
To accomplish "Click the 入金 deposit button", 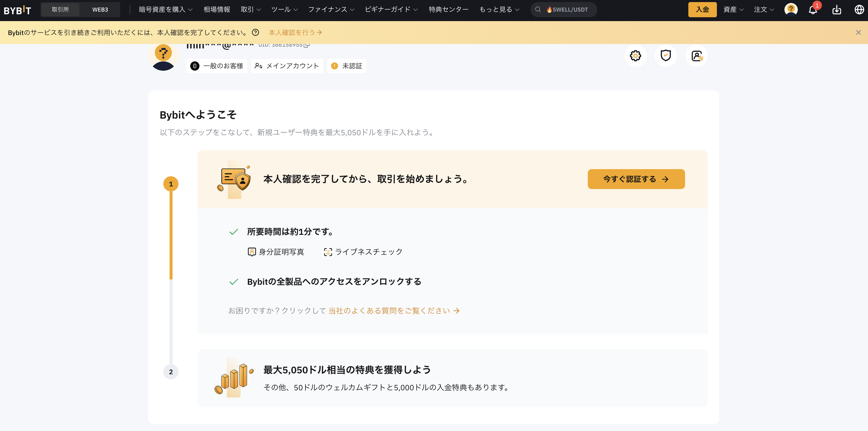I will 702,10.
